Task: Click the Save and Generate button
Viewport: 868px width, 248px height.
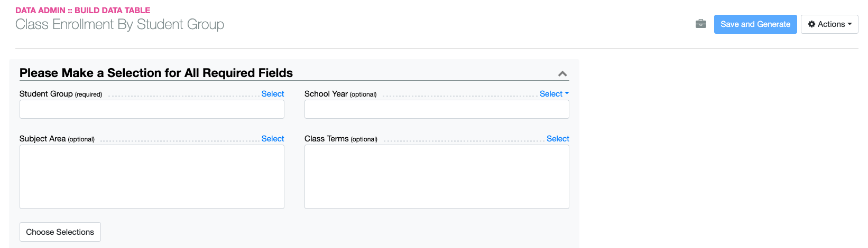Action: 755,24
